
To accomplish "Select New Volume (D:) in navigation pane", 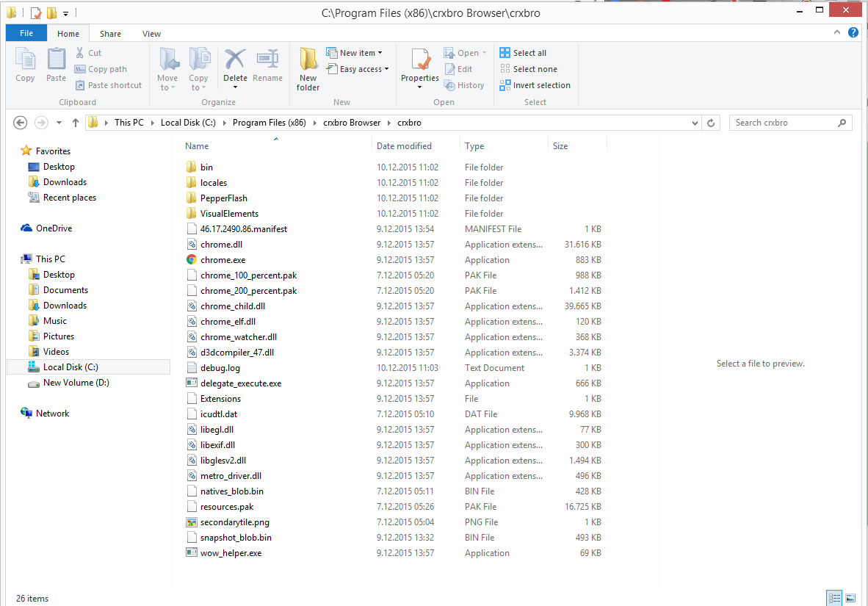I will [76, 383].
